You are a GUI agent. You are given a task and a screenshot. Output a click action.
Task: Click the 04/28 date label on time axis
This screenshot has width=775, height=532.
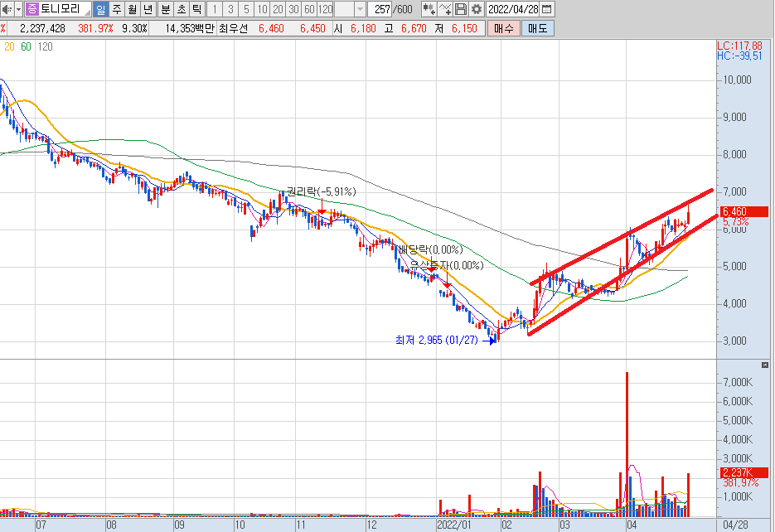(735, 525)
